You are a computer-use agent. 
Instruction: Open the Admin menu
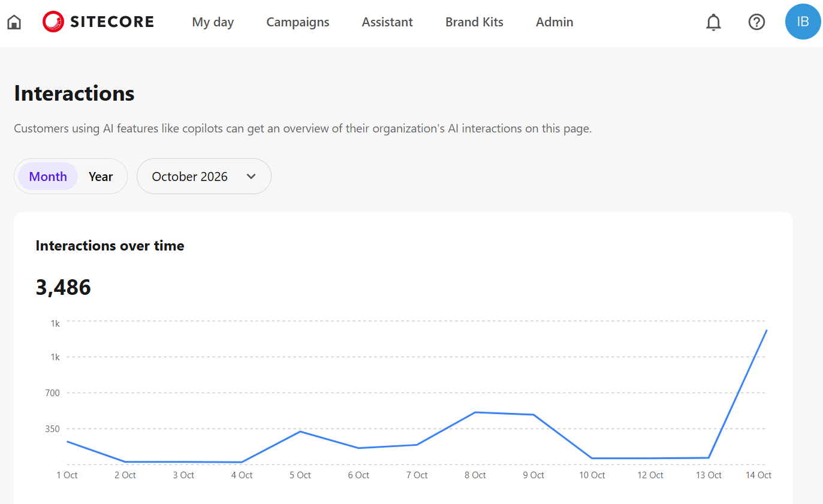pyautogui.click(x=554, y=22)
